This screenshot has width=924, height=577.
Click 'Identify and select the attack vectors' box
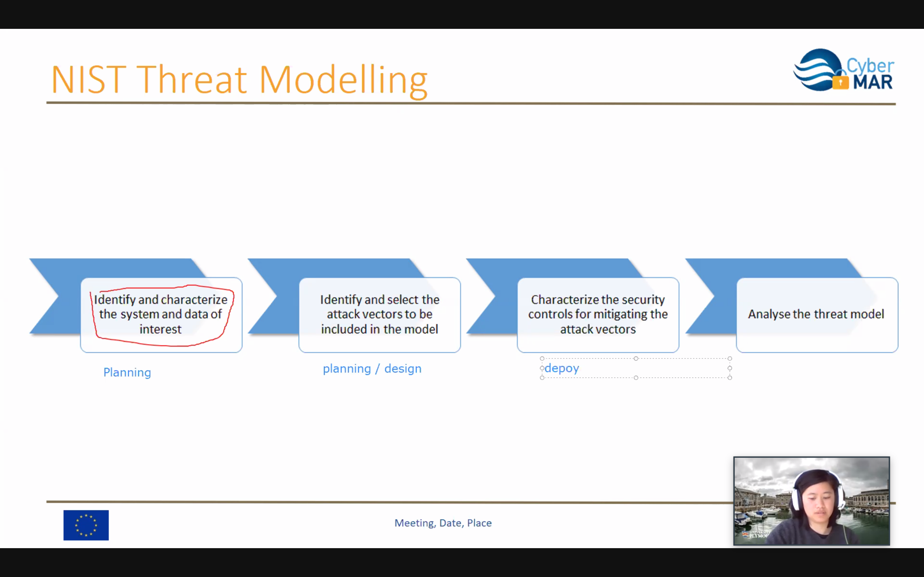pos(380,314)
